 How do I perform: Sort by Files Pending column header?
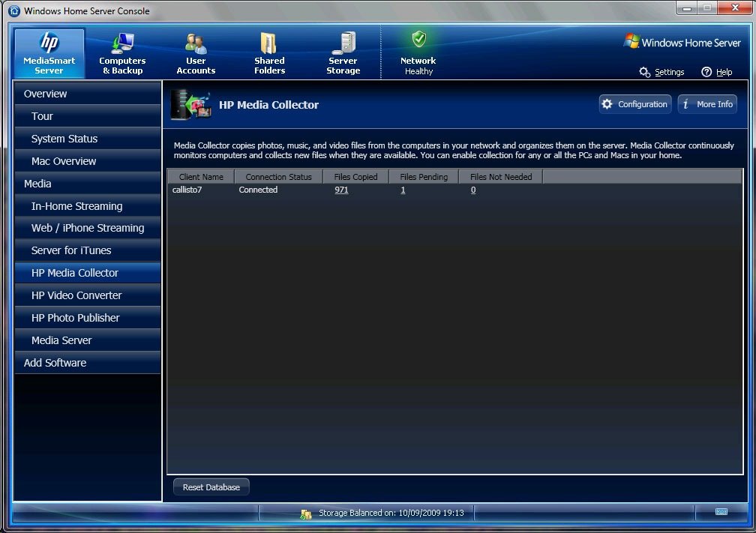click(424, 177)
